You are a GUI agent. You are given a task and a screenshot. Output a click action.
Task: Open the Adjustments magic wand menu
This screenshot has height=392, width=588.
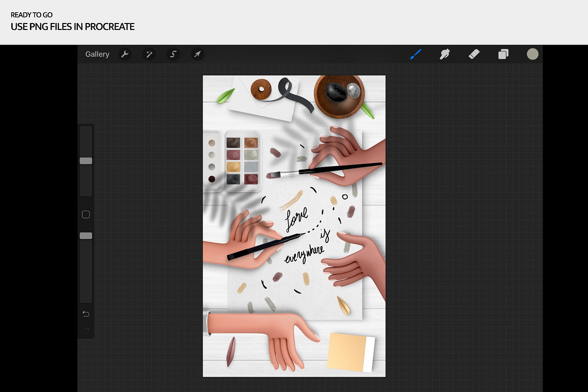click(x=149, y=54)
